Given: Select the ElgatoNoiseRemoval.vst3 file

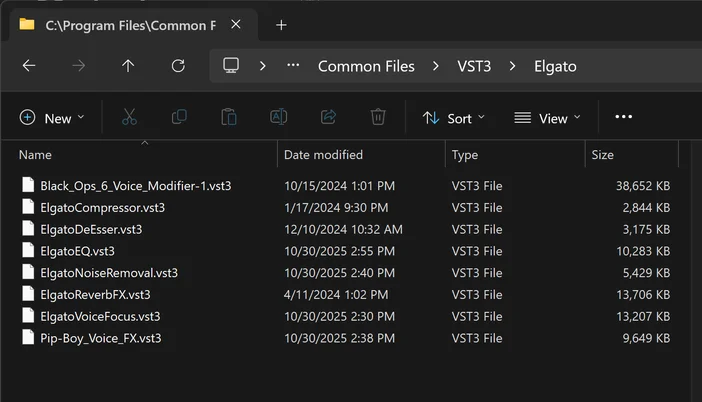Looking at the screenshot, I should (109, 273).
